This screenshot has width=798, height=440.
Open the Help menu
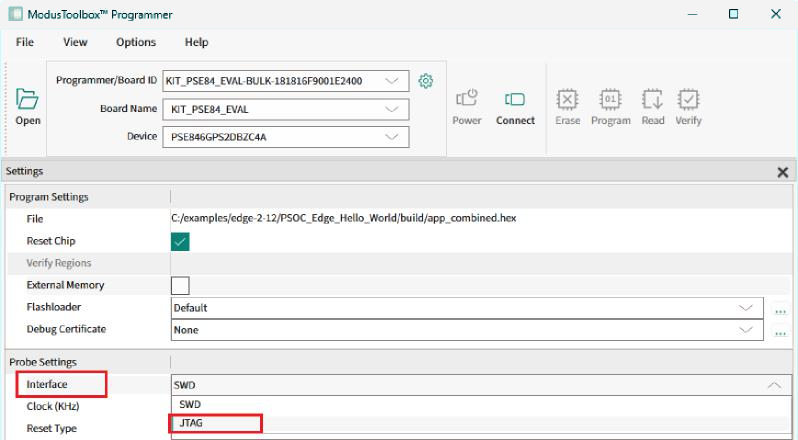[196, 42]
